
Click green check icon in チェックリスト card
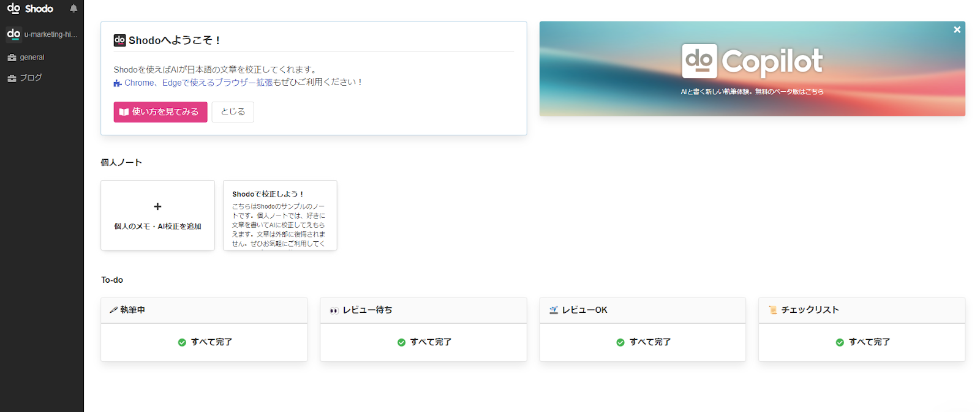(840, 343)
